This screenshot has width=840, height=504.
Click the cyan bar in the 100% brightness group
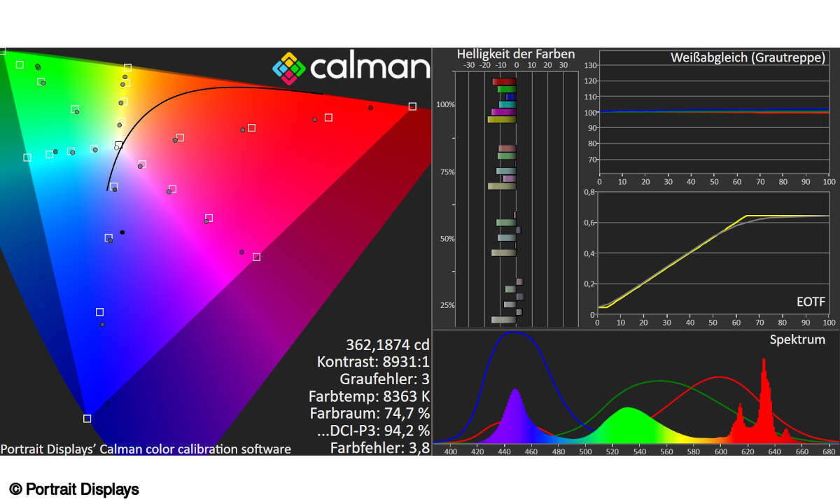[x=507, y=104]
